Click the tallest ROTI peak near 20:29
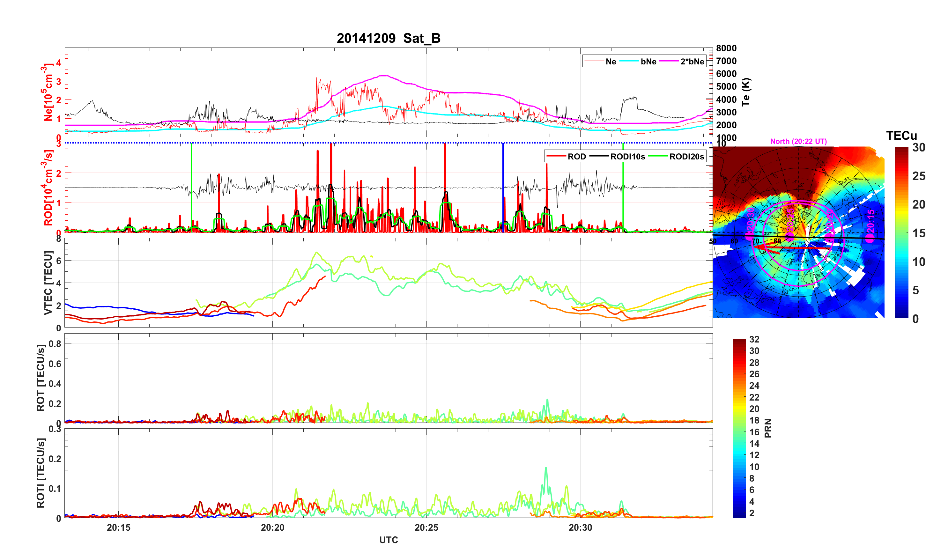The image size is (926, 560). point(546,469)
